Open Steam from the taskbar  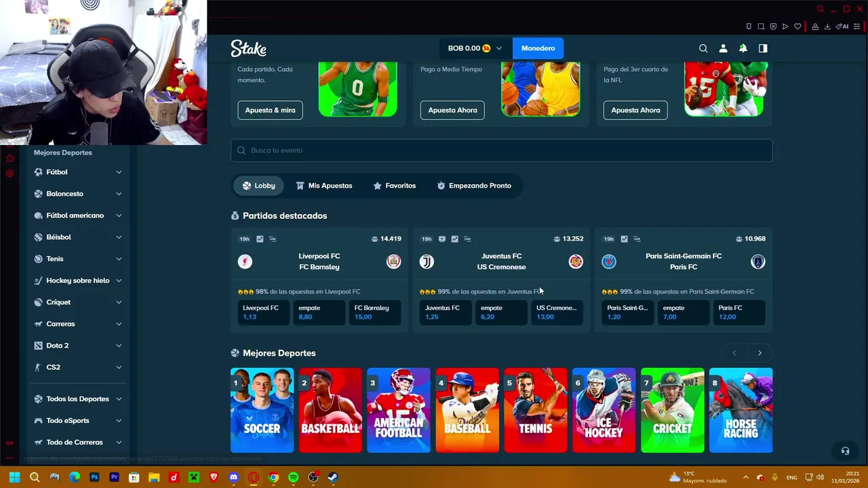click(332, 477)
